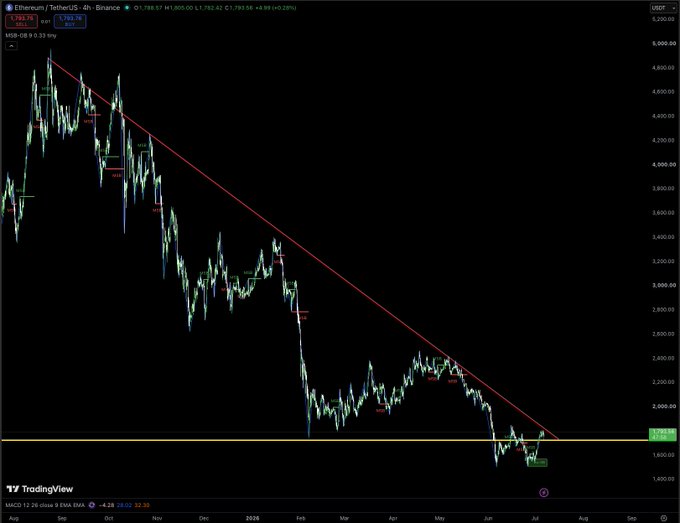Select the red descending trendline
This screenshot has height=523, width=680.
(304, 249)
